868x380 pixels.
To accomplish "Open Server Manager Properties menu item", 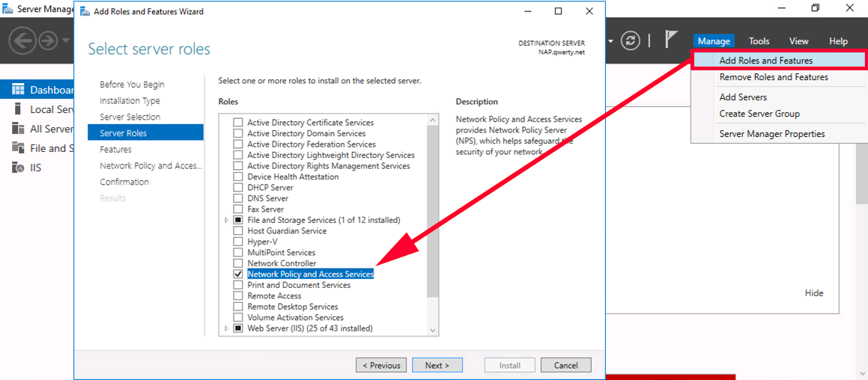I will tap(779, 133).
